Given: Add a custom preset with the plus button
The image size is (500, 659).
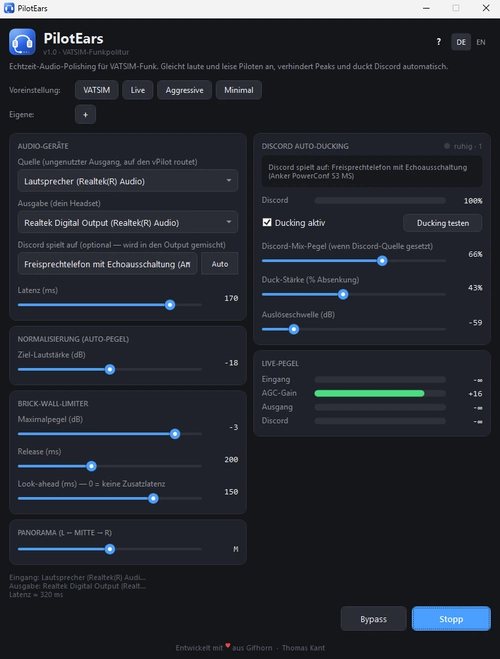Looking at the screenshot, I should coord(85,114).
